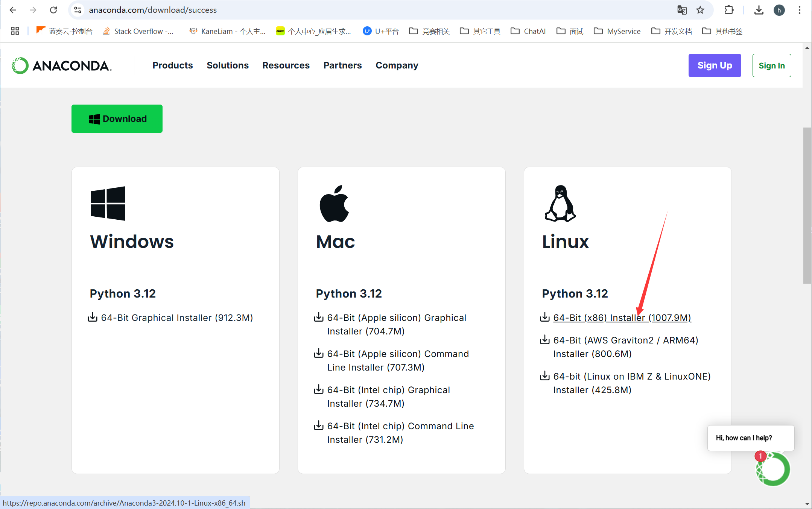The width and height of the screenshot is (812, 509).
Task: Reload the current page
Action: pyautogui.click(x=53, y=10)
